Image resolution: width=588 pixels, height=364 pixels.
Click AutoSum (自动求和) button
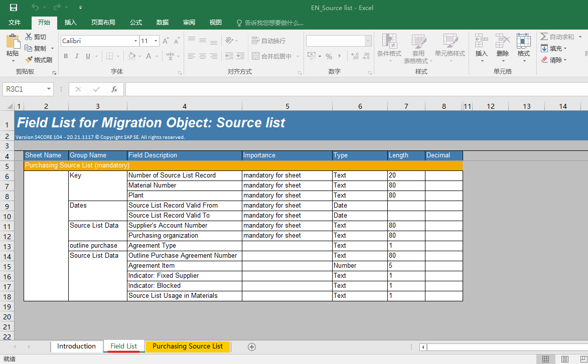(557, 37)
